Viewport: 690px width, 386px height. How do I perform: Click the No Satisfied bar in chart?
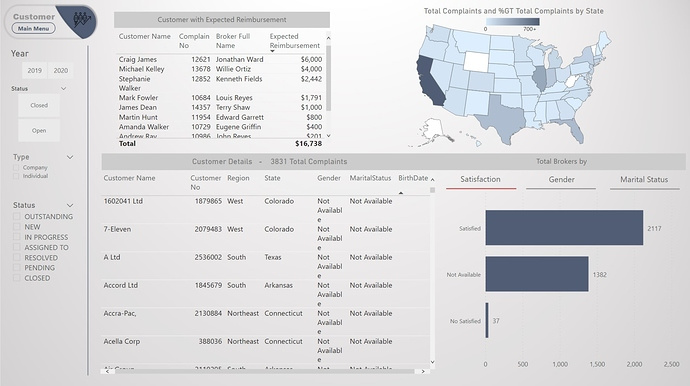point(487,320)
